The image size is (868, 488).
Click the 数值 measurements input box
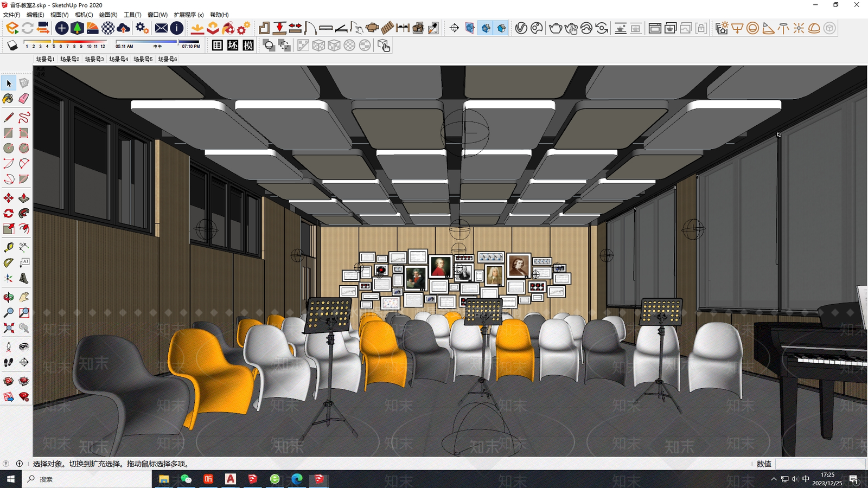pyautogui.click(x=820, y=464)
